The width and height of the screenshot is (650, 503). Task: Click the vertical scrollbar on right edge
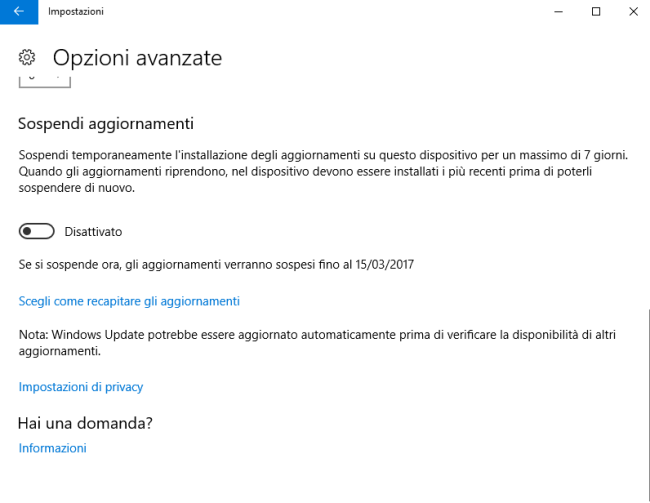(648, 404)
